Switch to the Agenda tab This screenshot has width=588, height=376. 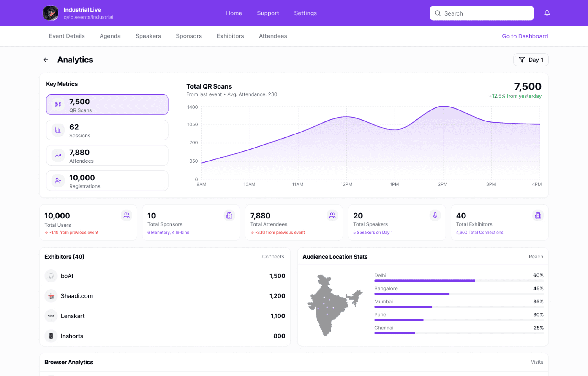pos(110,36)
